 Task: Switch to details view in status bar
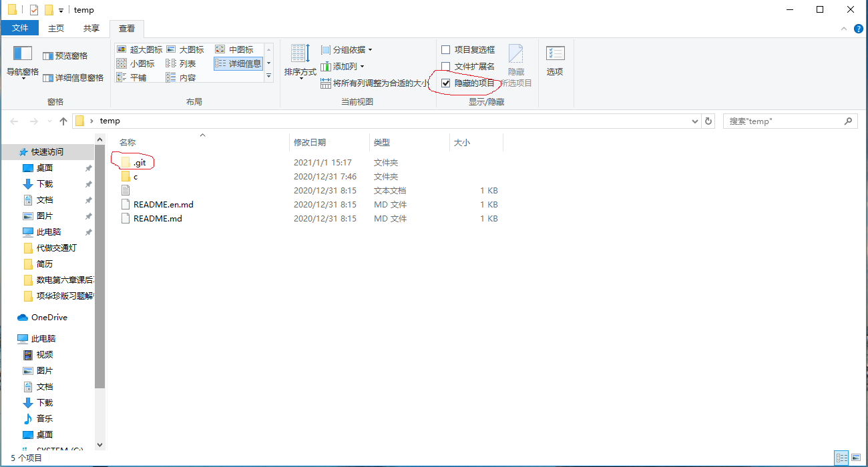(x=843, y=458)
